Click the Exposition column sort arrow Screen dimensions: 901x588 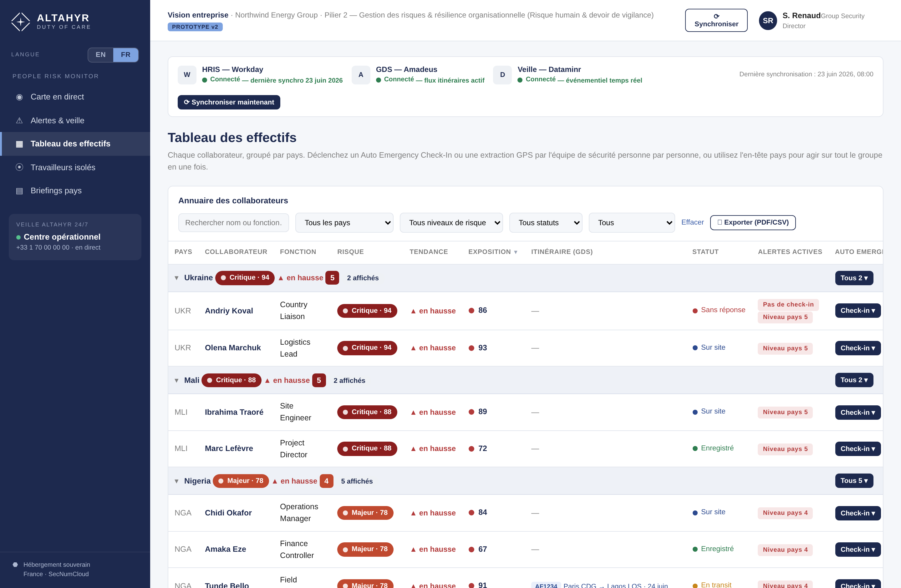(x=516, y=252)
